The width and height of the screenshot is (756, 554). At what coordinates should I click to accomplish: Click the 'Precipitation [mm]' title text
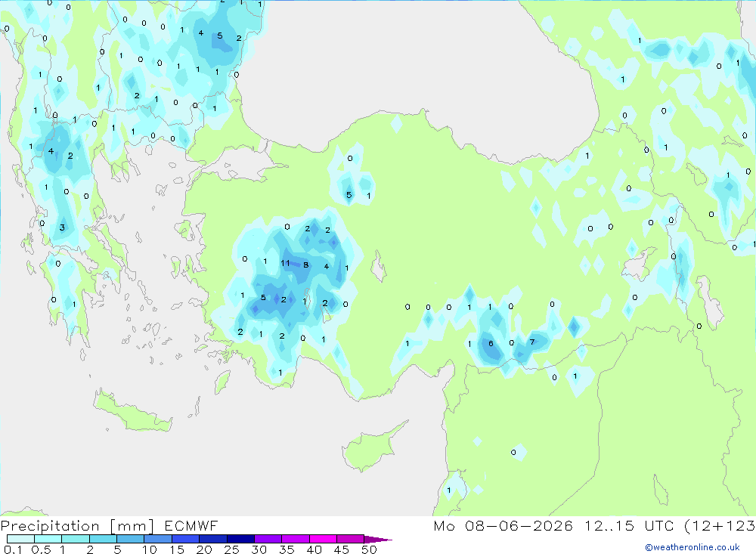click(78, 526)
